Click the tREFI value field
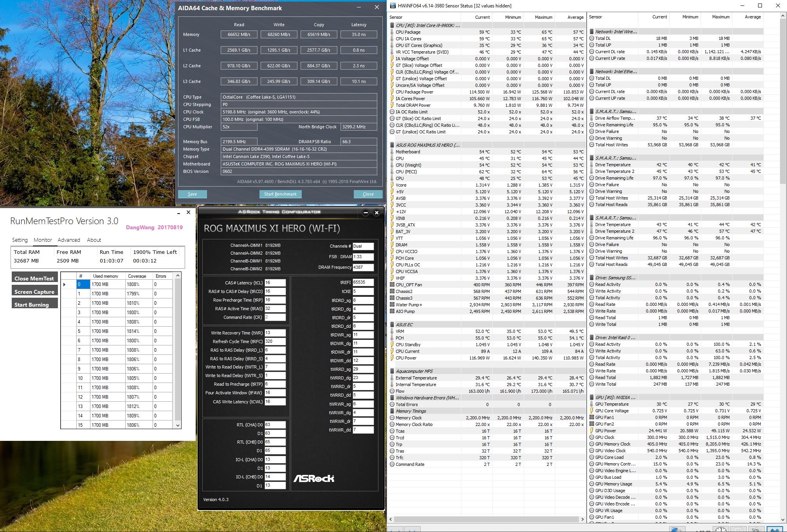This screenshot has width=787, height=532. pos(363,282)
